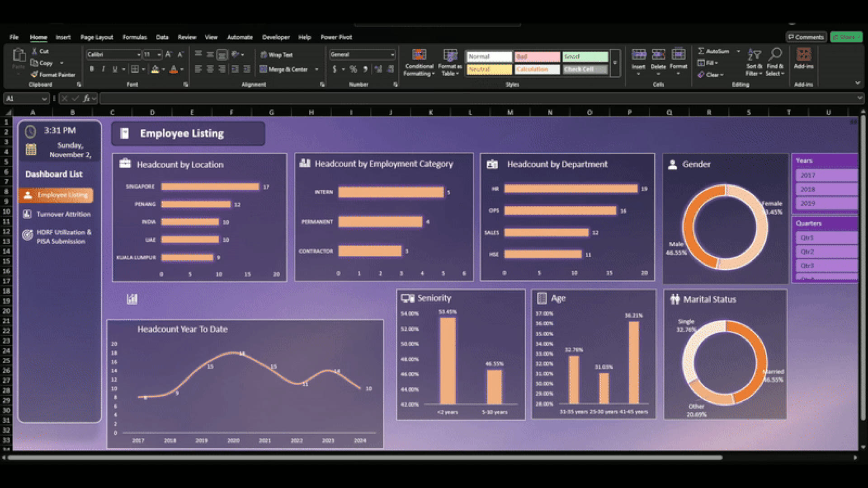Switch to the Developer tab
Image resolution: width=868 pixels, height=488 pixels.
[x=276, y=37]
